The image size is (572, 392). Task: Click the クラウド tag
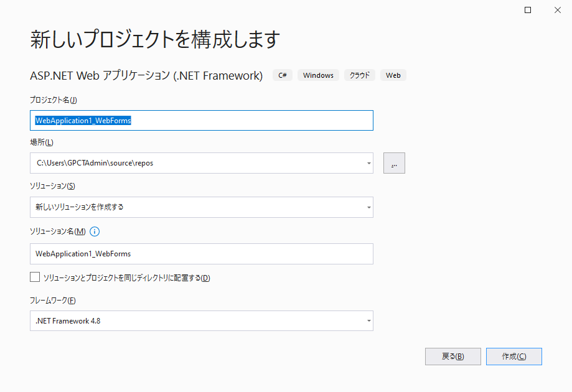pyautogui.click(x=360, y=75)
